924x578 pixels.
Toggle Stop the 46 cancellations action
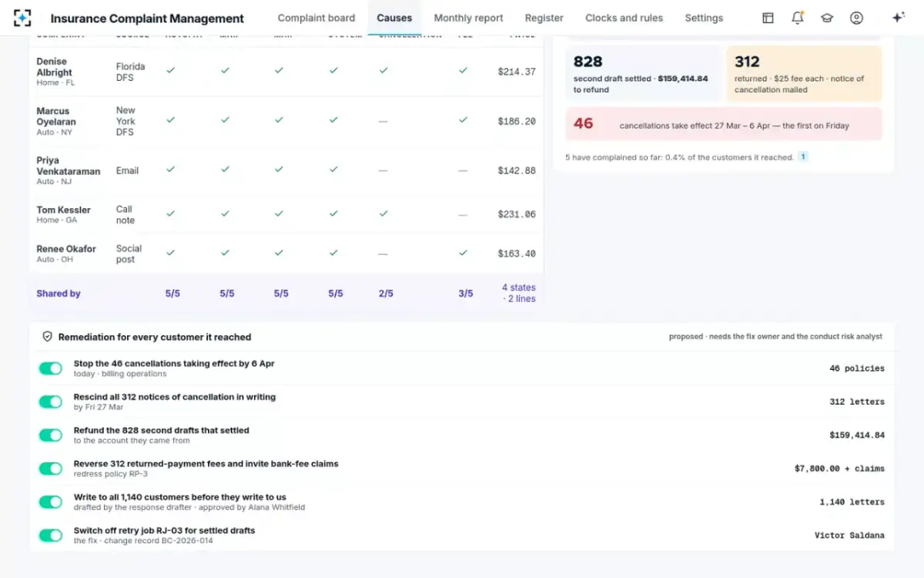pos(51,368)
